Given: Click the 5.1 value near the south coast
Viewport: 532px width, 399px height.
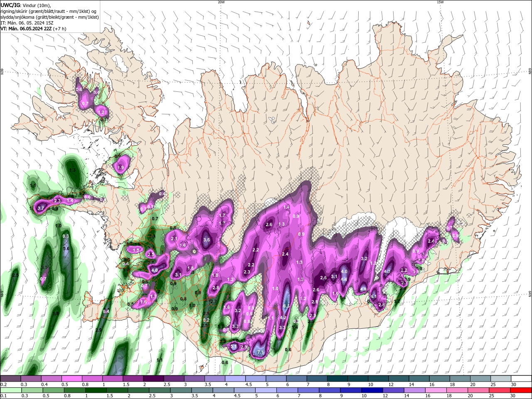Looking at the screenshot, I should pos(234,346).
